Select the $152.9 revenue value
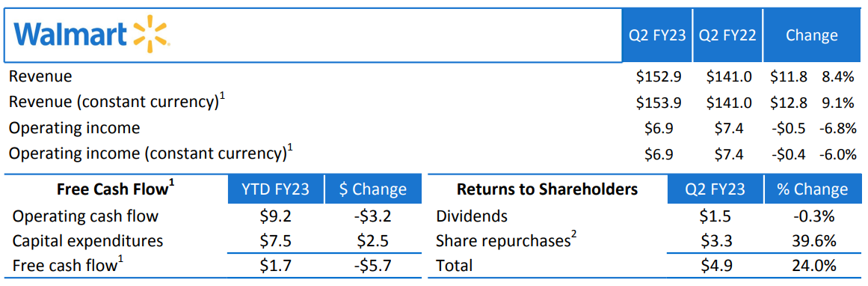The height and width of the screenshot is (286, 868). [659, 76]
